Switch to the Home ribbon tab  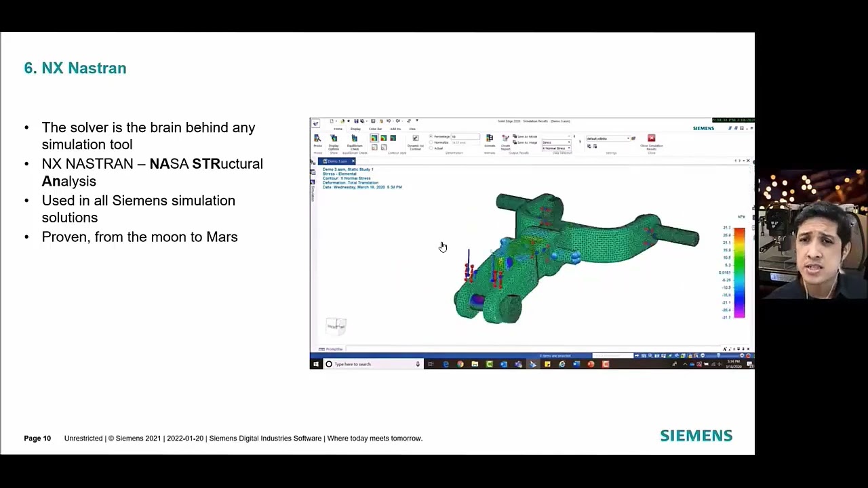(x=338, y=129)
